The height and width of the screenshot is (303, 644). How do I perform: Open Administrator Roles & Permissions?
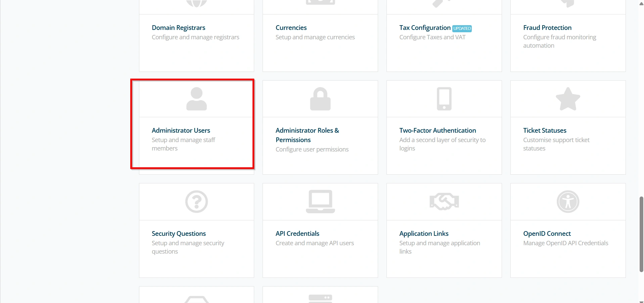[x=307, y=135]
